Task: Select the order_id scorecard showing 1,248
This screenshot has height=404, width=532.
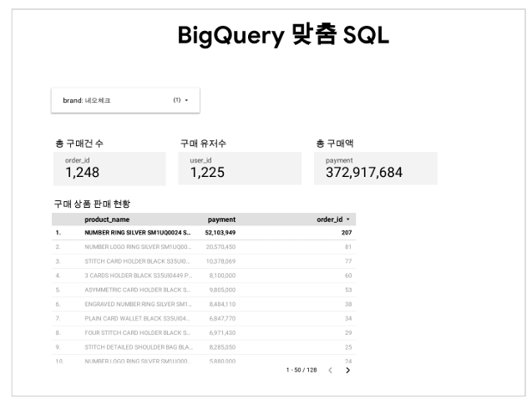Action: tap(109, 169)
